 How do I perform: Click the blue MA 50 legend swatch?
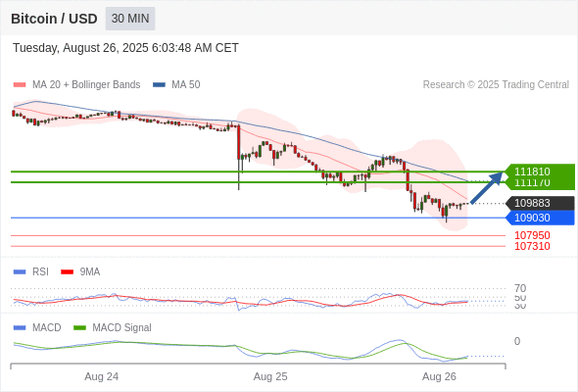click(x=159, y=85)
